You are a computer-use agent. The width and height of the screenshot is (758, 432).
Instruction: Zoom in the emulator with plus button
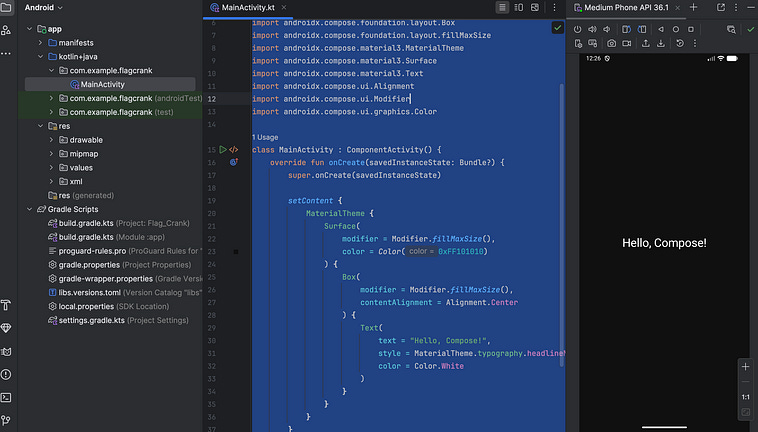click(745, 367)
